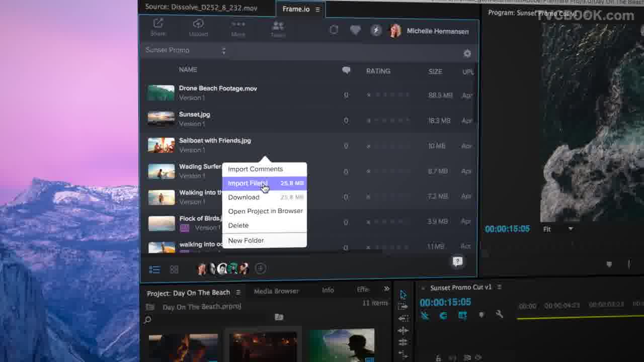Screen dimensions: 644x362
Task: Click the Program monitor timecode 00:00:15:05
Action: tap(507, 229)
